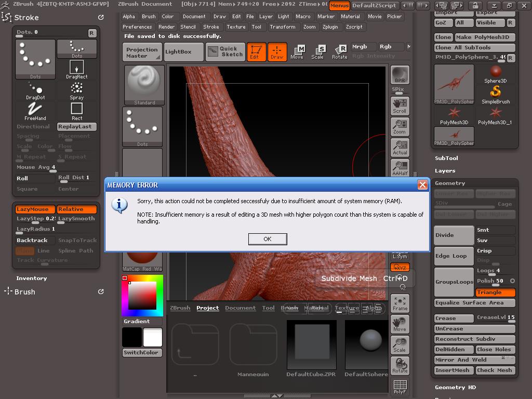Select the PolyMesh3D_1 tool
This screenshot has width=532, height=399.
click(x=495, y=116)
